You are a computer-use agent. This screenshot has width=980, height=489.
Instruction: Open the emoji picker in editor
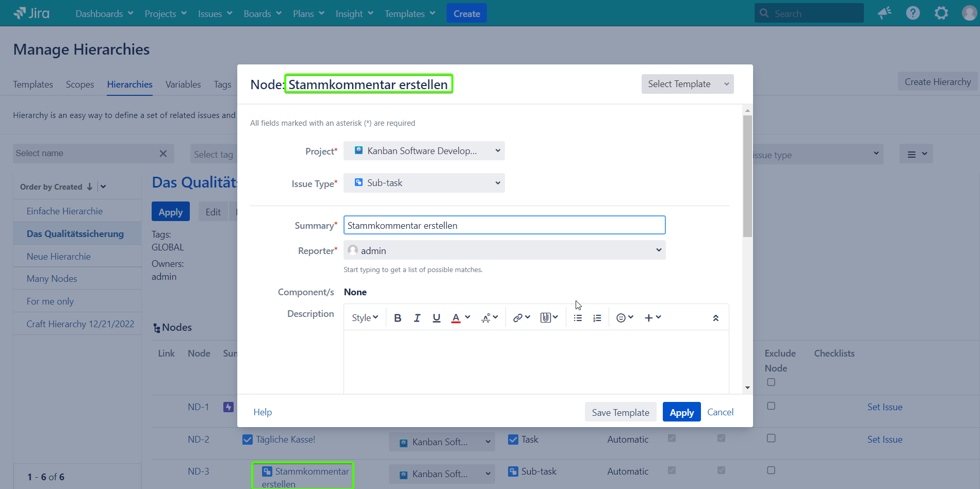(624, 318)
